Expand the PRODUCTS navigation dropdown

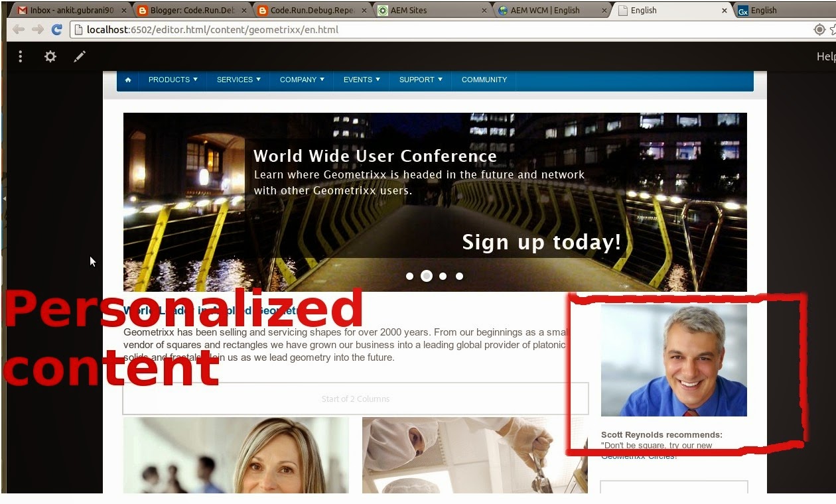pos(173,80)
